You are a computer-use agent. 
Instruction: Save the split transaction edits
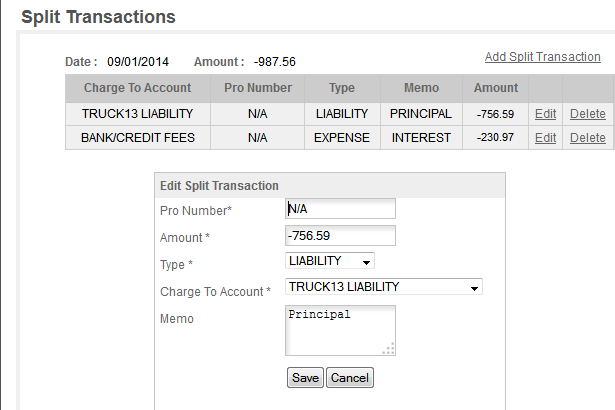(305, 377)
